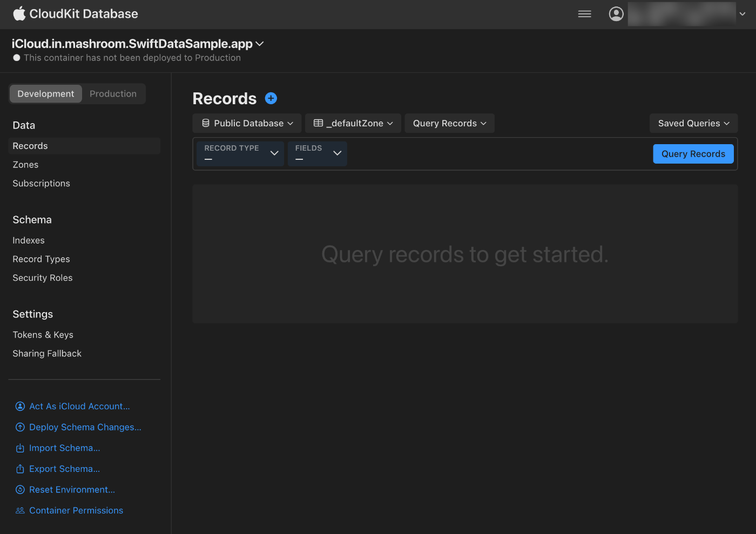
Task: Open the Query Records mode dropdown
Action: click(x=449, y=123)
